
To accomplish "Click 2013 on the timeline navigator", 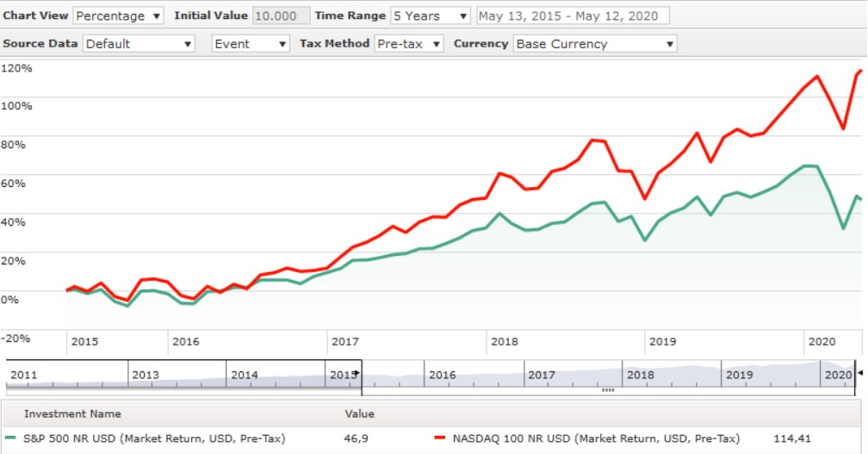I will (145, 375).
